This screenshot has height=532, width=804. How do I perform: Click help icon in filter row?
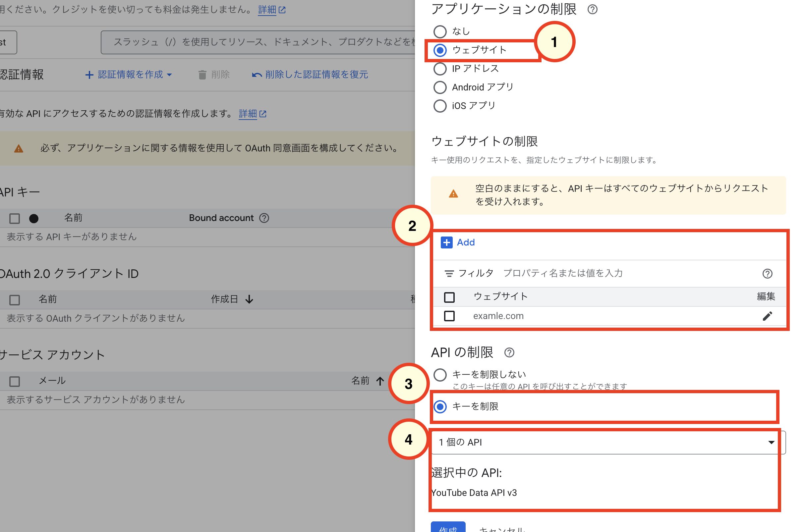point(767,274)
